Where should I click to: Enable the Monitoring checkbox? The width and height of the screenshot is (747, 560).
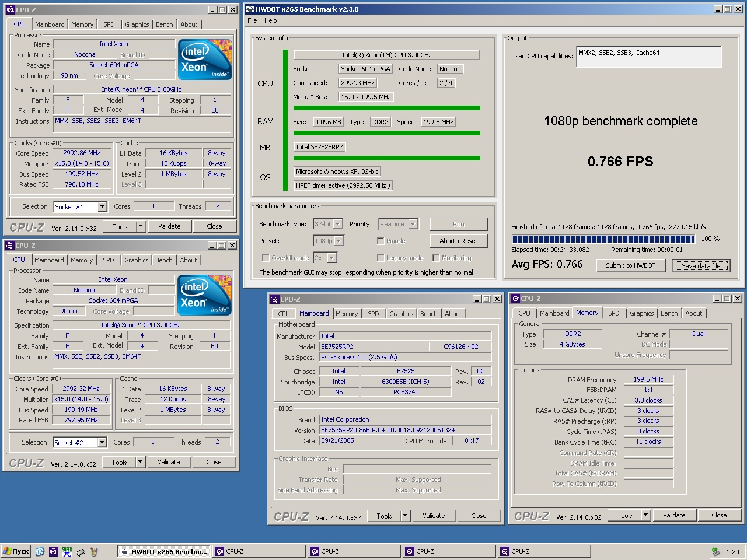(436, 258)
